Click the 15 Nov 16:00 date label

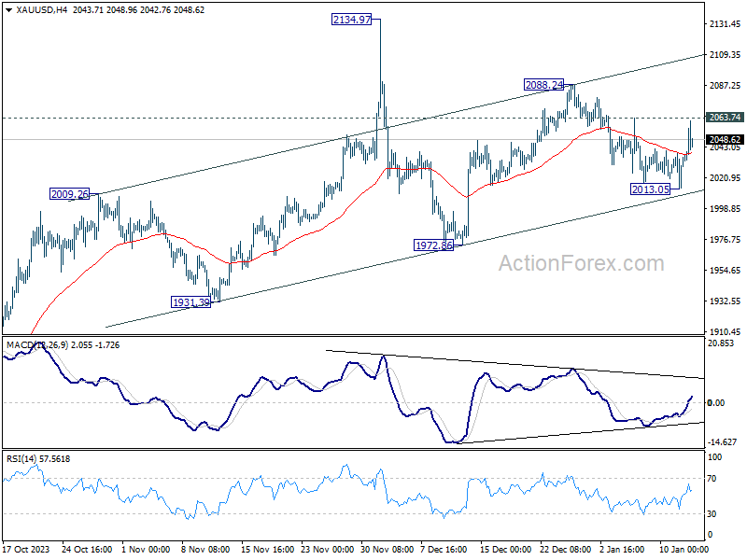coord(268,549)
